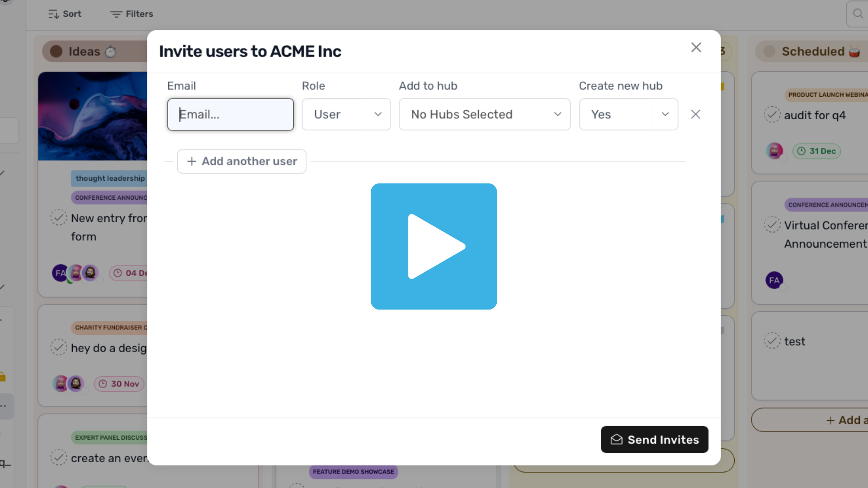868x488 pixels.
Task: Click the brown Ideas color dot
Action: (56, 52)
